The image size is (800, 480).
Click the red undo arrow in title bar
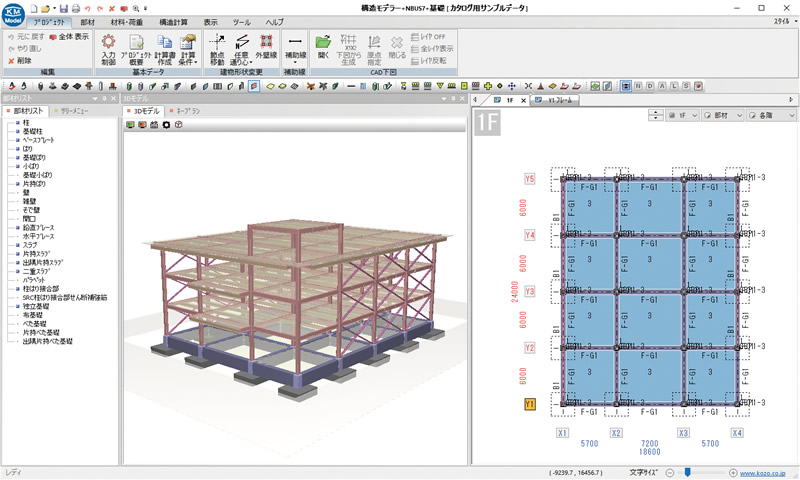[88, 9]
